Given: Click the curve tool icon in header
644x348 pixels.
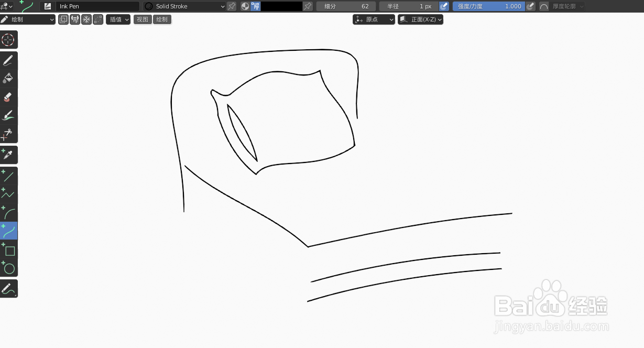Looking at the screenshot, I should click(x=27, y=6).
